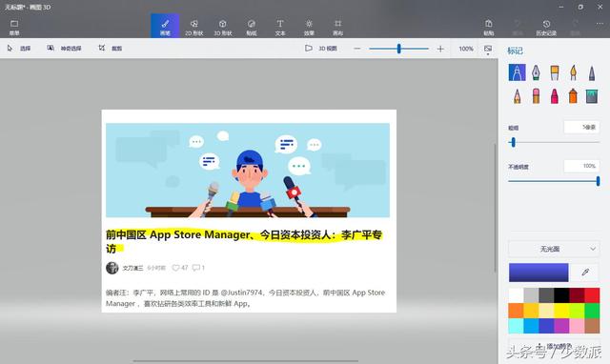Select the Marker brush

[x=517, y=72]
